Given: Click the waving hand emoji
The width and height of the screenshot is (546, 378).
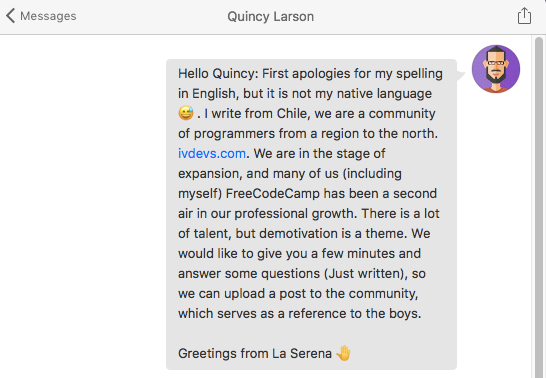Looking at the screenshot, I should pos(344,353).
